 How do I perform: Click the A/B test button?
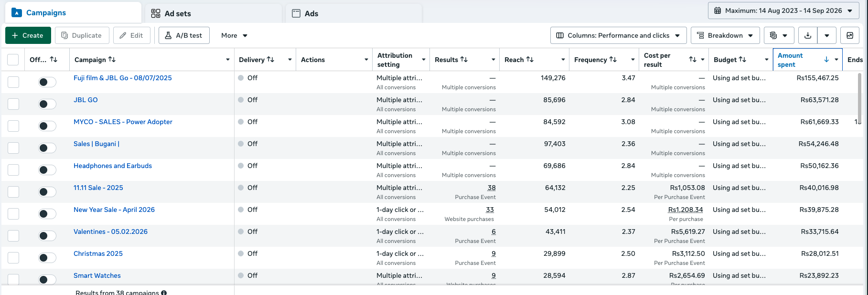184,35
